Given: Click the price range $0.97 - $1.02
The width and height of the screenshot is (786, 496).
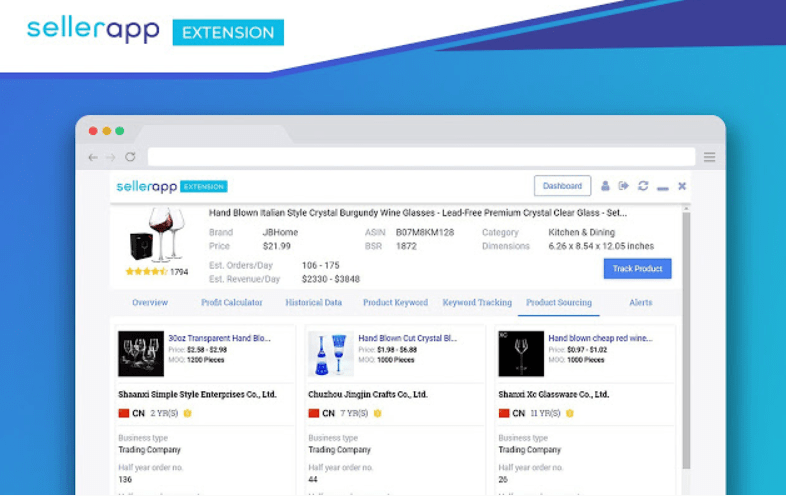Looking at the screenshot, I should [587, 350].
